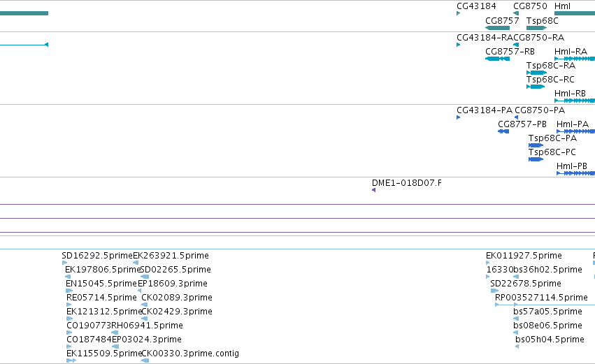
Task: Click the CK00330.3prime.contig label
Action: coord(190,354)
